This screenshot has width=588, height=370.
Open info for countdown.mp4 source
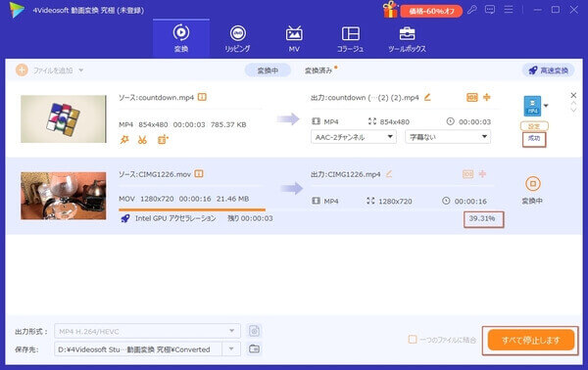click(x=202, y=97)
